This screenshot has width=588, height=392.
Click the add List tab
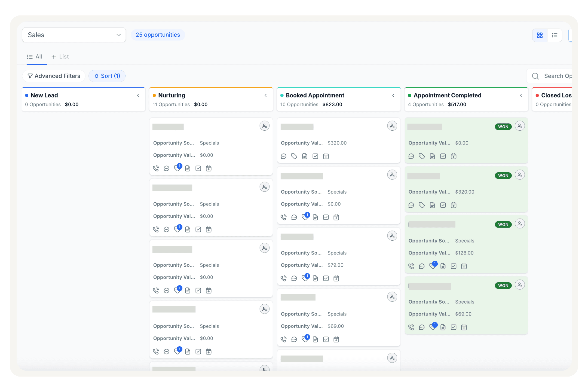pyautogui.click(x=60, y=57)
